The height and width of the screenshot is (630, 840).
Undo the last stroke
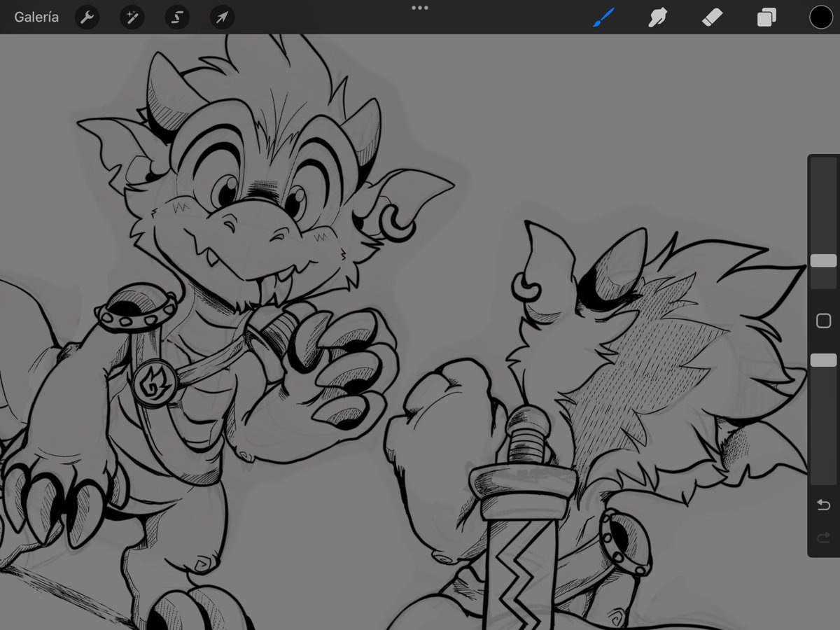coord(823,503)
